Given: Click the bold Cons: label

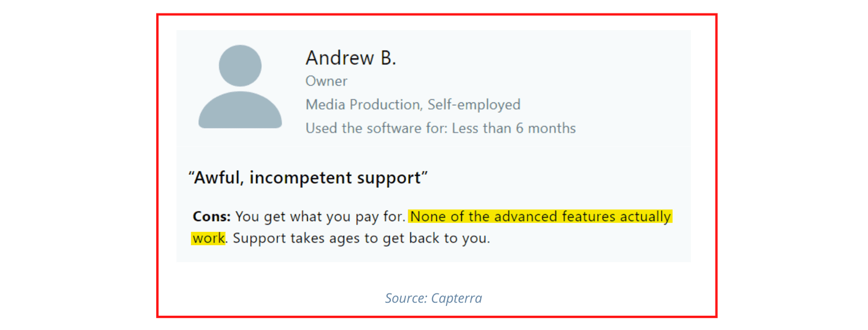Looking at the screenshot, I should tap(212, 216).
